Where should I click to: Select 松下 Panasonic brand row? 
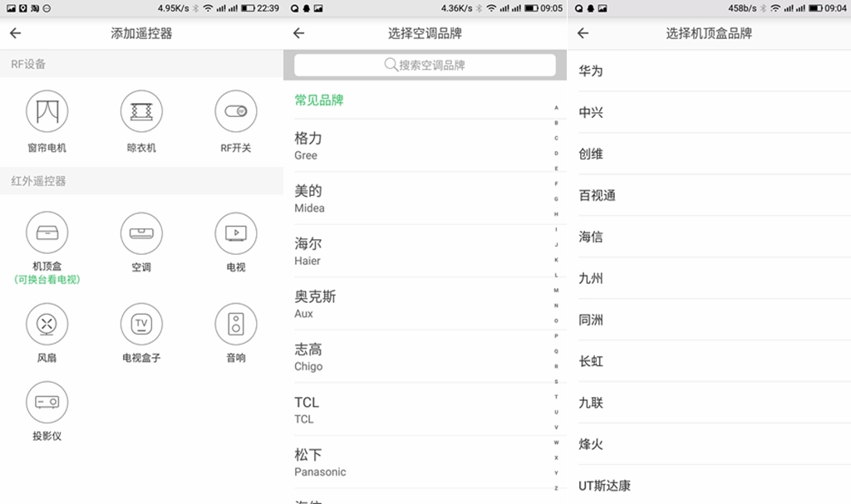(x=423, y=462)
